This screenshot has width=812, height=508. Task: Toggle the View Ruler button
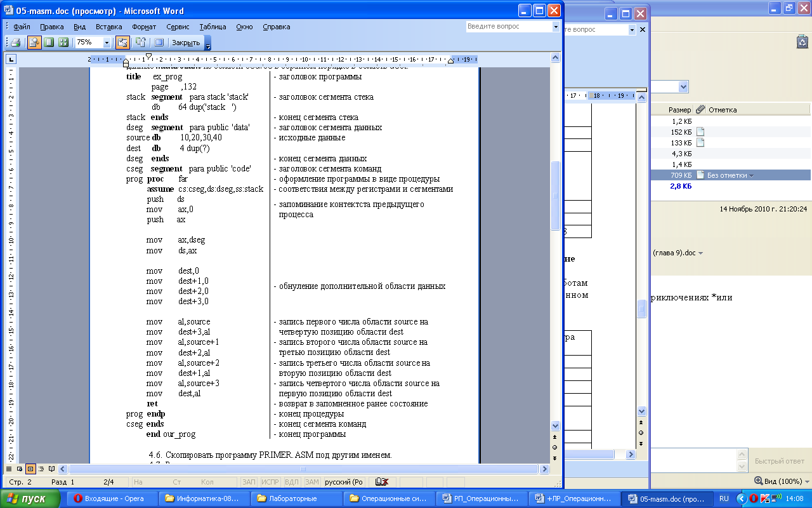click(123, 43)
